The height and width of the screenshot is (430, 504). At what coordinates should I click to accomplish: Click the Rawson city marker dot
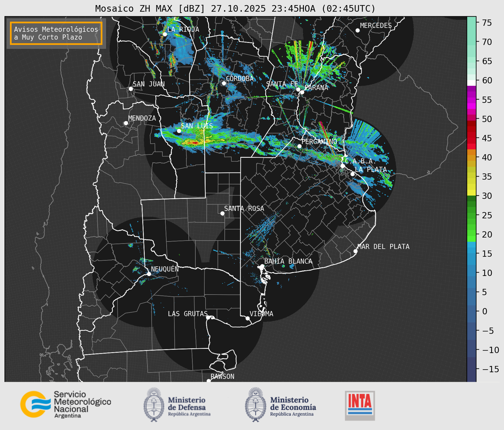click(x=209, y=381)
